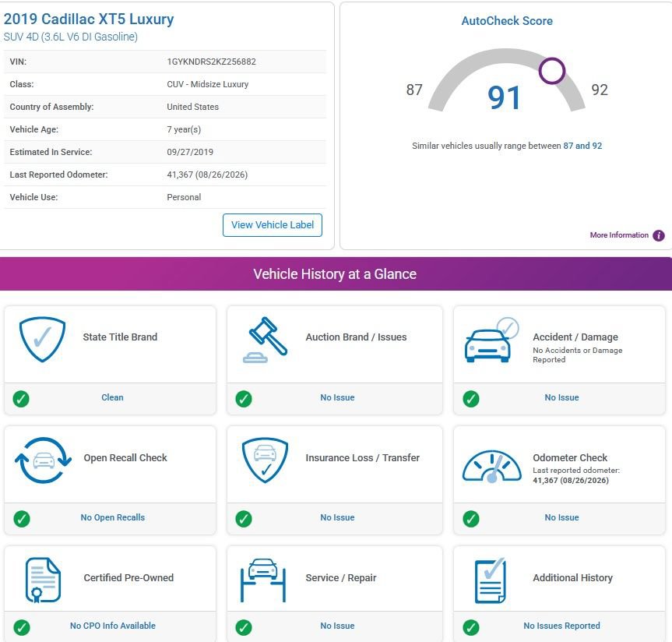Click the Open Recall Check circular arrows icon

click(x=43, y=460)
